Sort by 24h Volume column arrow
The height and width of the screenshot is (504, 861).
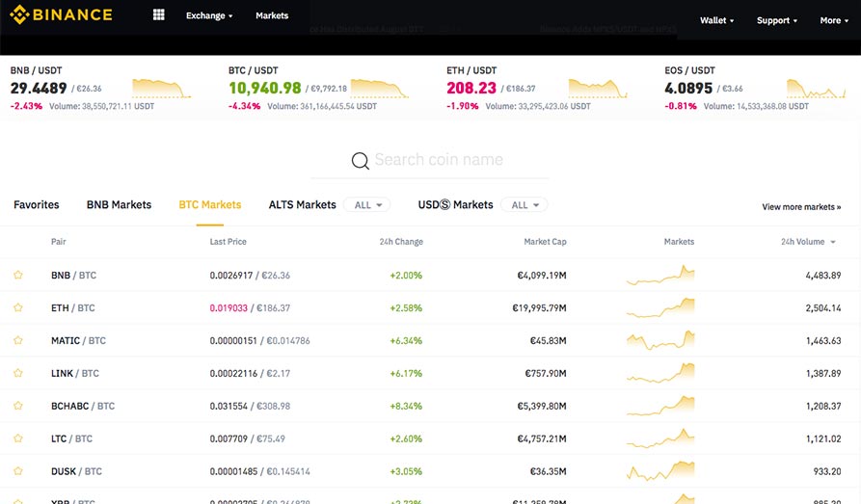(x=833, y=242)
